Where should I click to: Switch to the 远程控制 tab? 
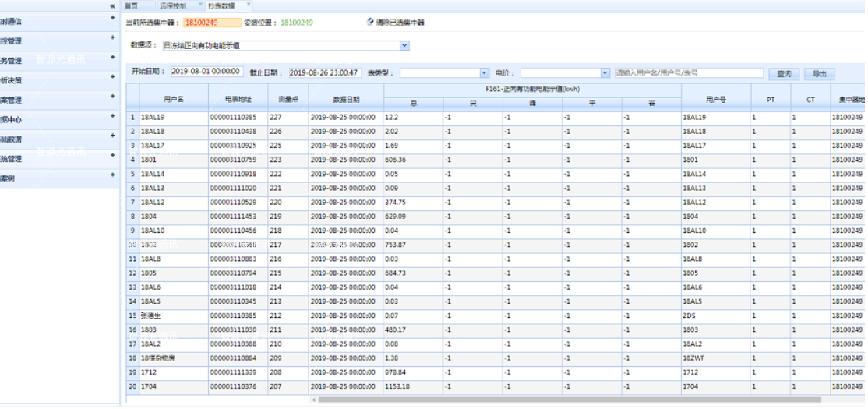[173, 6]
